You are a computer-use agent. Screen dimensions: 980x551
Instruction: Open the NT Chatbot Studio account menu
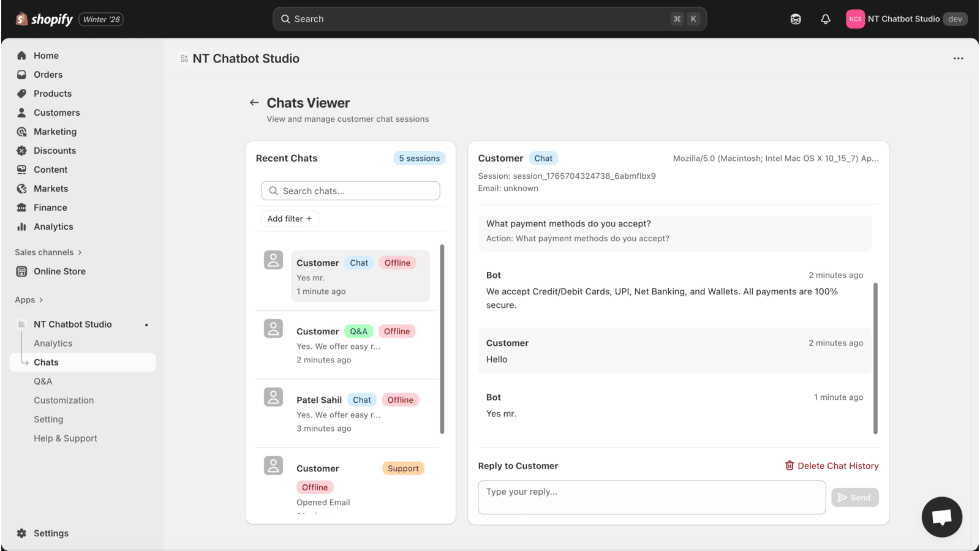[x=906, y=19]
